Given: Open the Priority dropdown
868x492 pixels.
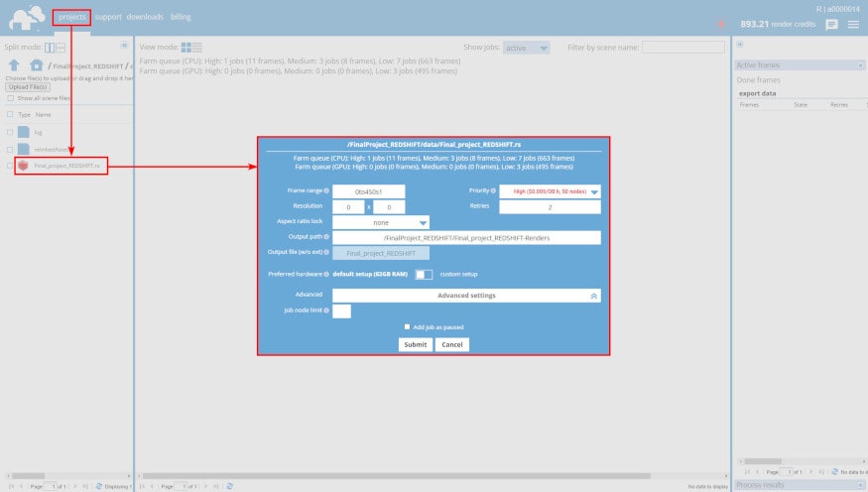Looking at the screenshot, I should click(x=550, y=191).
